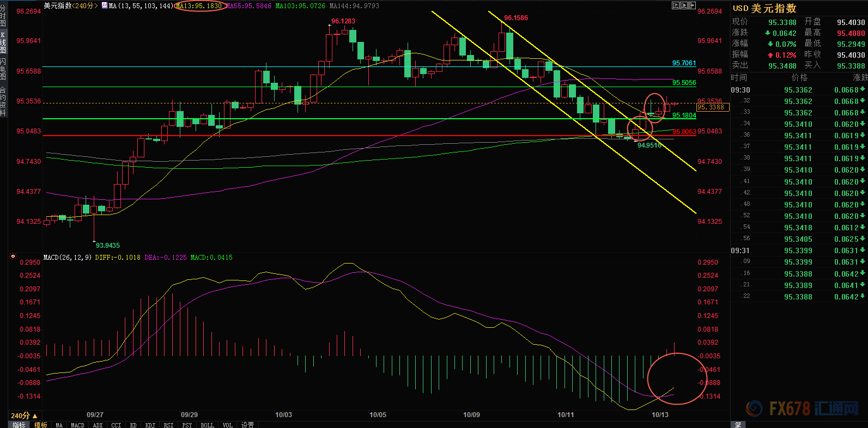
Task: Click the 95.5056 green line label
Action: tap(684, 83)
